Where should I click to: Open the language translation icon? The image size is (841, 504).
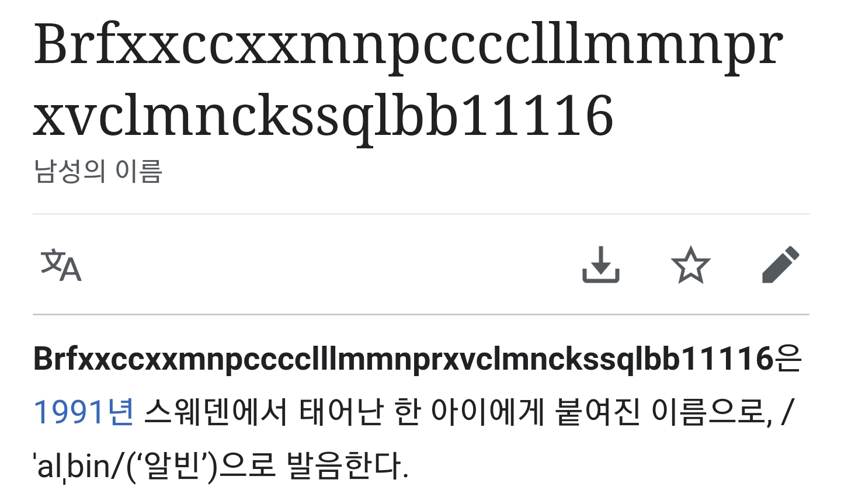point(61,266)
